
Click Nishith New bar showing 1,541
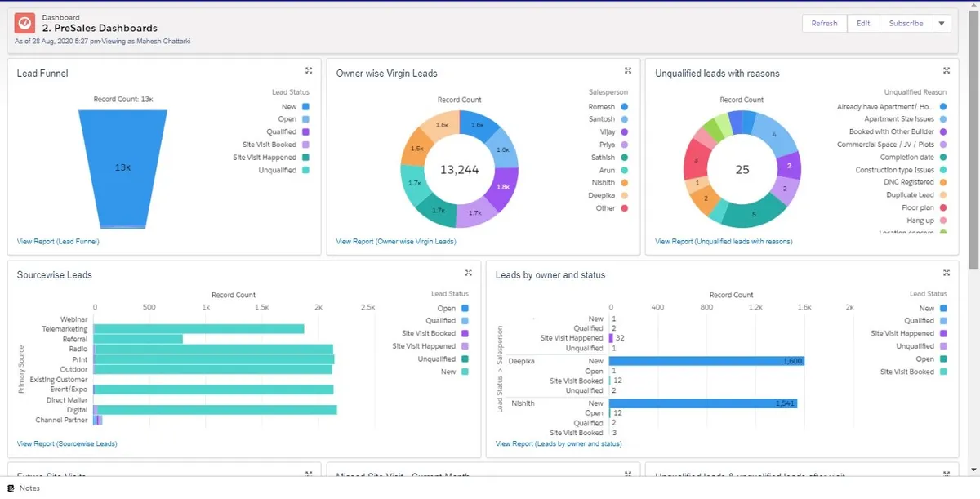point(703,403)
